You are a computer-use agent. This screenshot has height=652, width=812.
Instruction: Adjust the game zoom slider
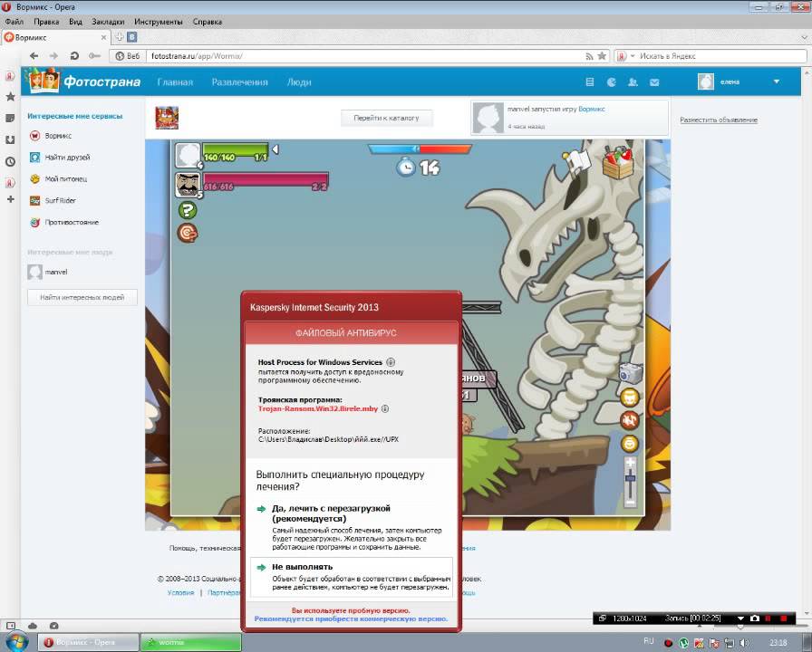[x=630, y=482]
